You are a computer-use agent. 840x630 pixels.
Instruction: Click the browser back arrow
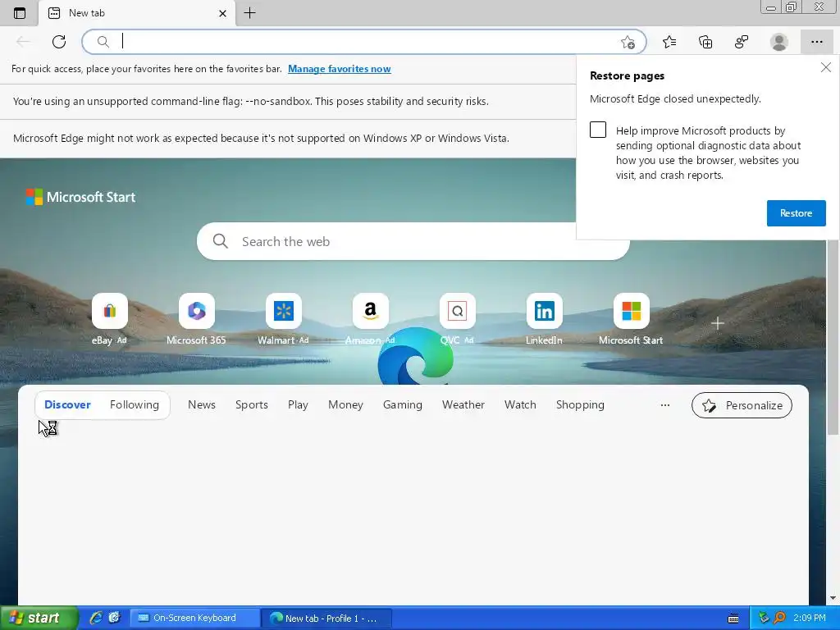(23, 41)
